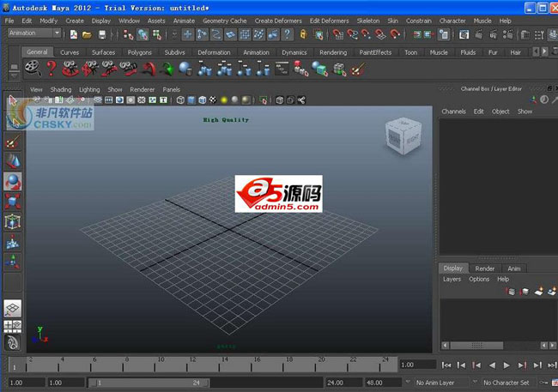
Task: Click the Make Live magnet icon
Action: (395, 34)
